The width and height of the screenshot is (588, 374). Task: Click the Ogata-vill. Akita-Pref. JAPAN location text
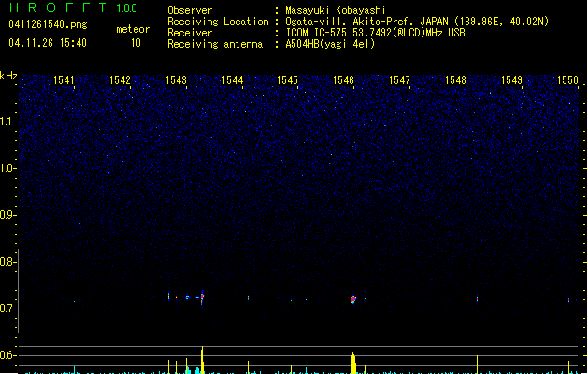point(417,22)
